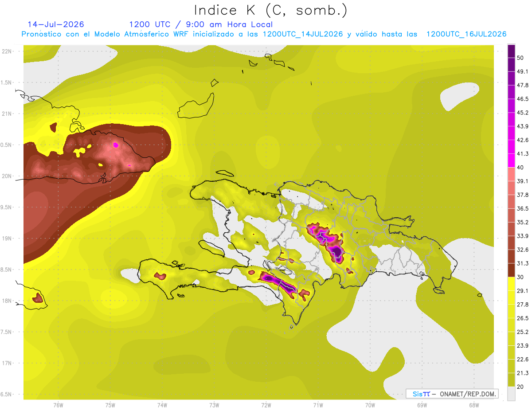
Task: Click the '19N' latitude label
Action: (6, 238)
